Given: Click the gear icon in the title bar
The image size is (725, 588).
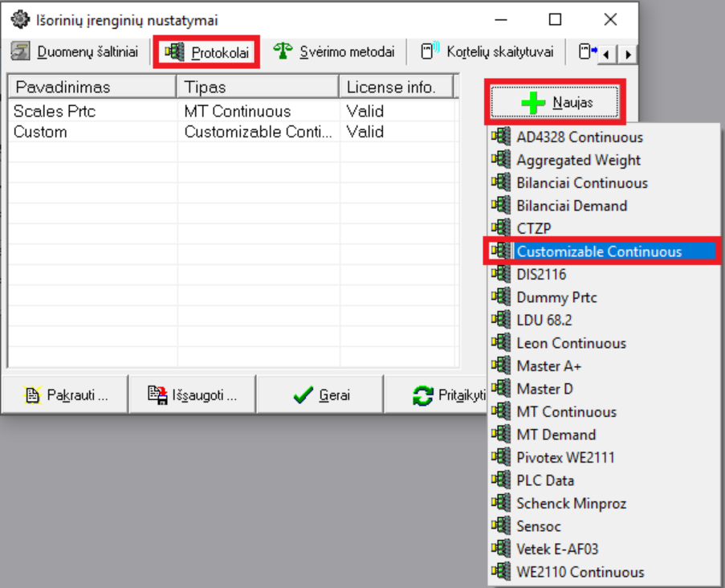Looking at the screenshot, I should [16, 20].
